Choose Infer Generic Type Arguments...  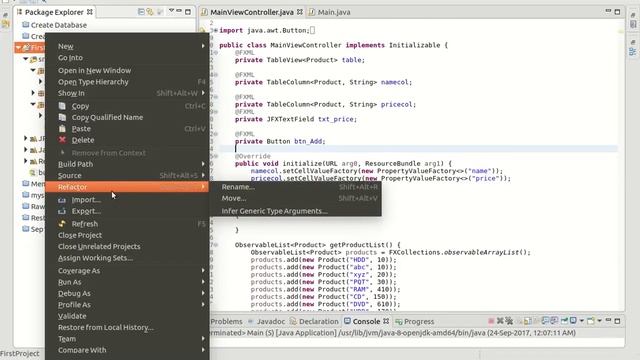point(296,211)
